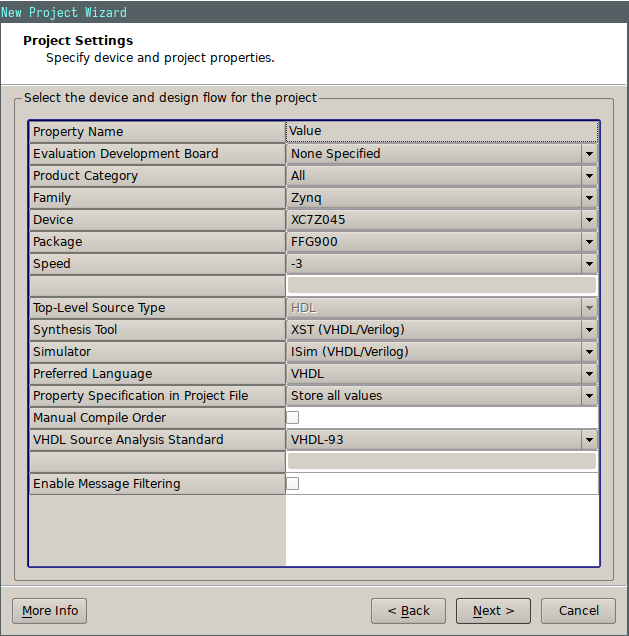Choose a Simulator from the dropdown
Screen dimensions: 629x636
(x=442, y=352)
